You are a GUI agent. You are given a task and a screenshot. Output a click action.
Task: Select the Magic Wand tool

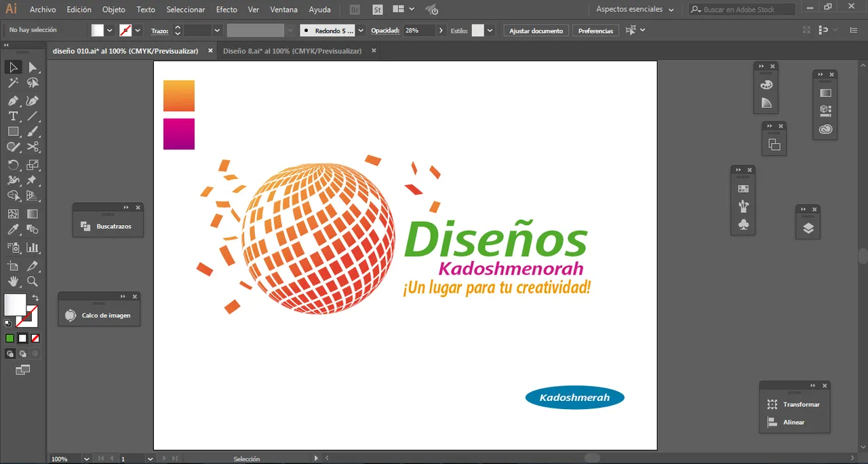point(13,83)
